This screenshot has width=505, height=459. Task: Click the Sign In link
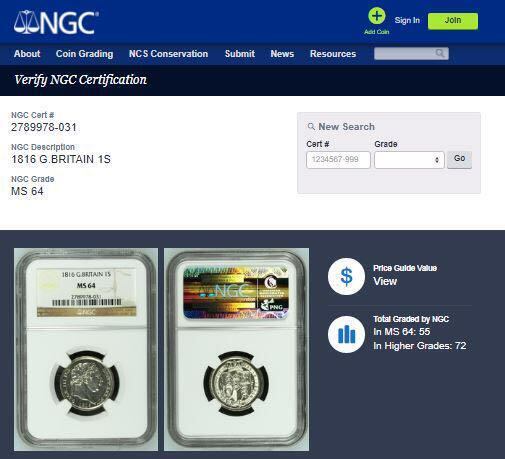[407, 20]
